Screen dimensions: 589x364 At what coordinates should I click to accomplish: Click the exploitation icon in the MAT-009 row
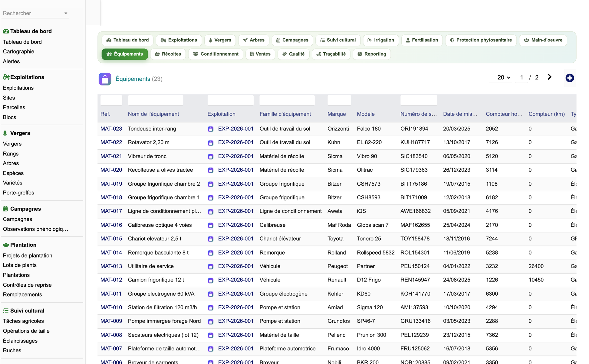pos(210,321)
